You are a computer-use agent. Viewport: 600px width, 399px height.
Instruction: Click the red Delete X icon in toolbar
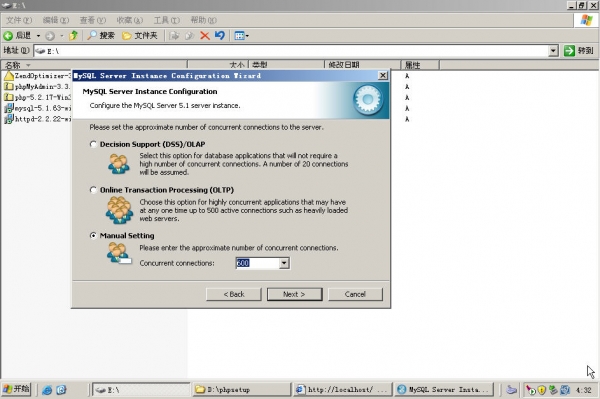(205, 36)
